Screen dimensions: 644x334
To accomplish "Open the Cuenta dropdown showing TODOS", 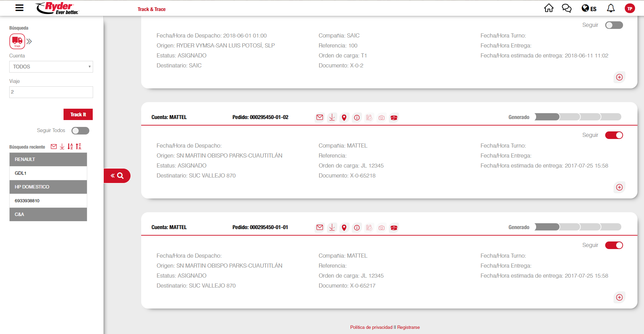I will pos(51,67).
